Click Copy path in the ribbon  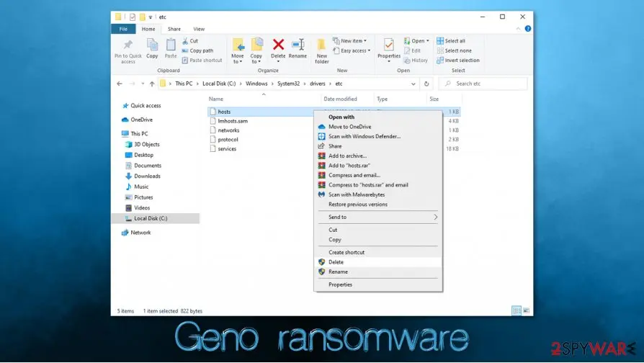(197, 50)
